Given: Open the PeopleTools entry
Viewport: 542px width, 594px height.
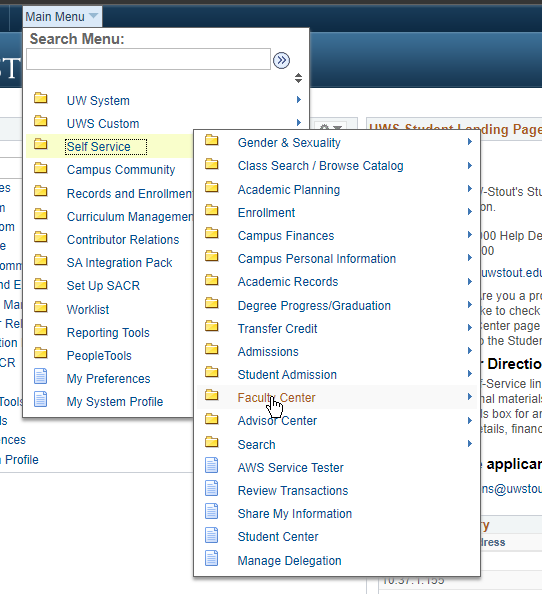Looking at the screenshot, I should [x=99, y=356].
